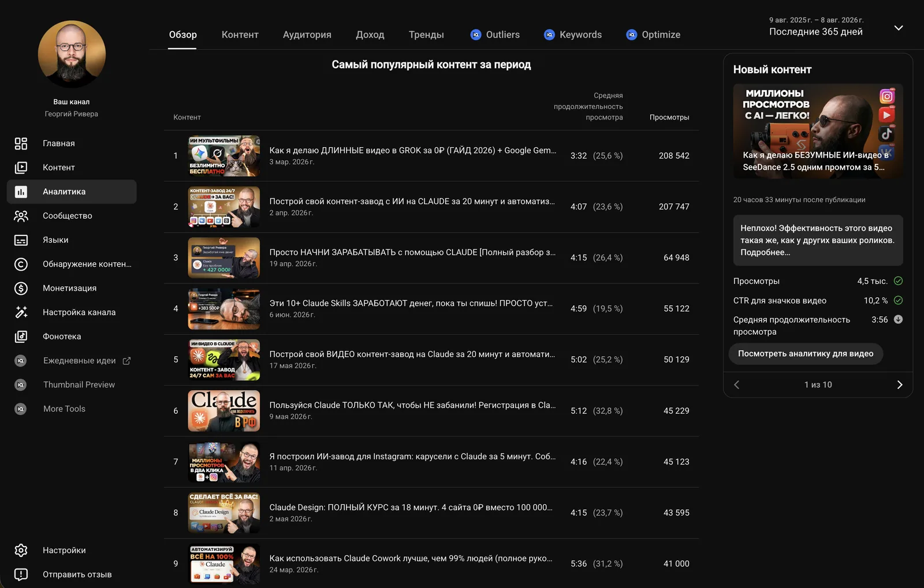Open the Claude Cowork thumbnail in row 9
Screen dimensions: 924x588
pos(224,564)
